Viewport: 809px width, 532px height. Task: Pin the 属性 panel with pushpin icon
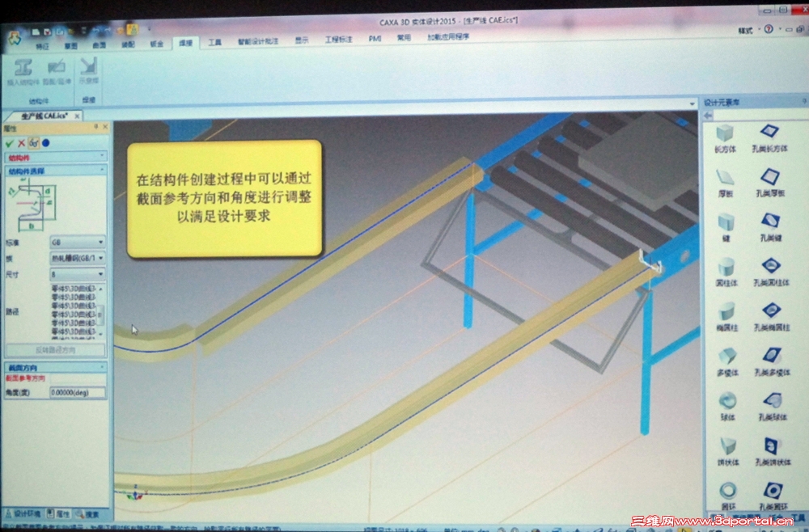tap(96, 127)
